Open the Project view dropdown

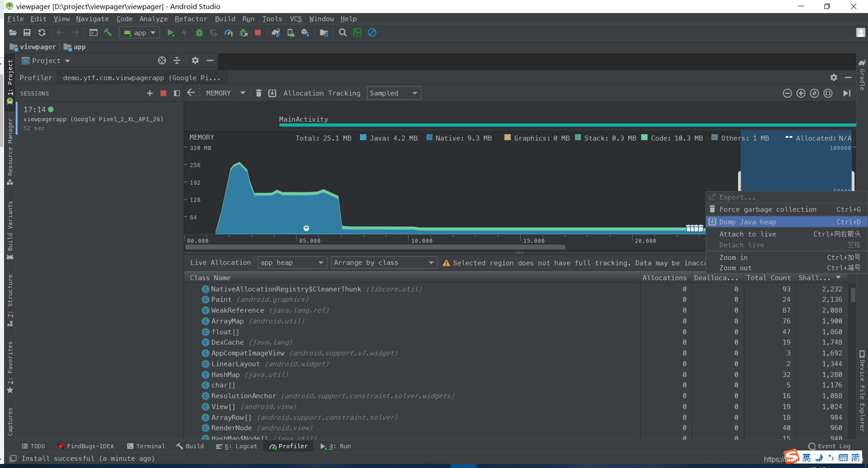[46, 61]
